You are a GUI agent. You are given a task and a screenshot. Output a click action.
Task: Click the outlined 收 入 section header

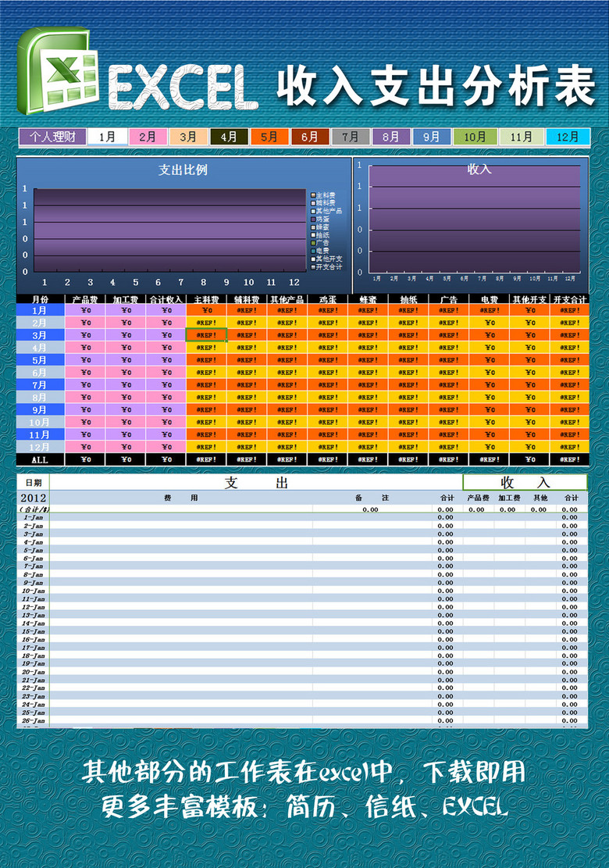click(x=525, y=483)
